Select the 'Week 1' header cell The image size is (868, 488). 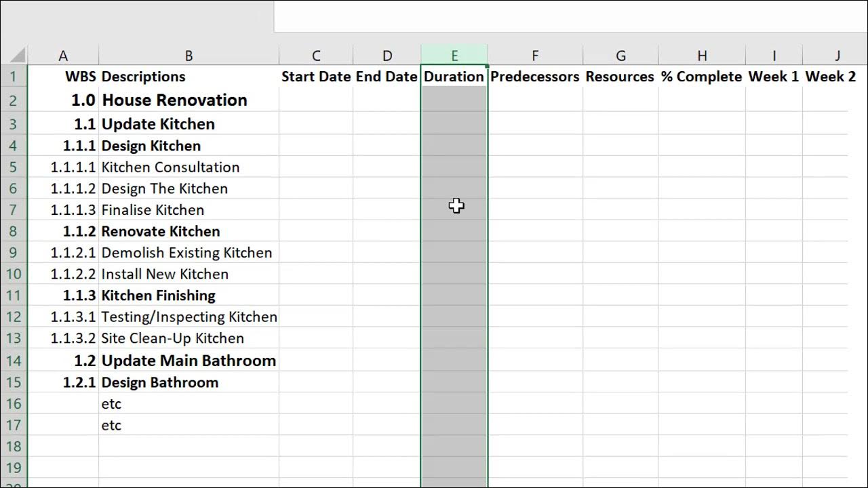pos(773,77)
